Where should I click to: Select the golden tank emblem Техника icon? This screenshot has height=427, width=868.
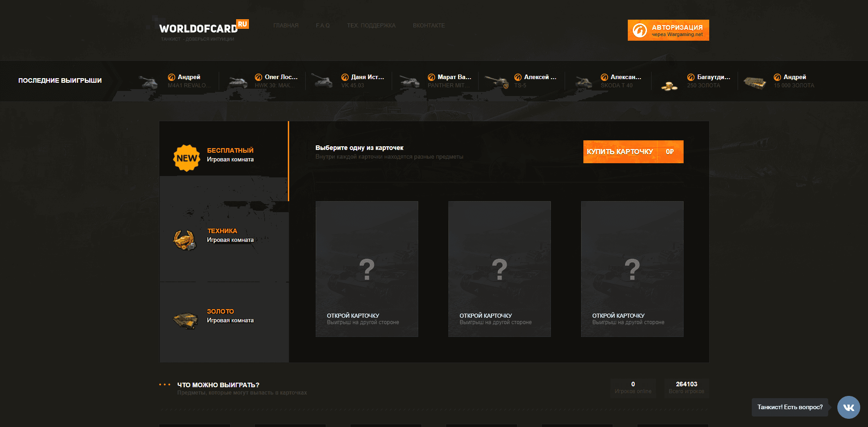point(185,240)
